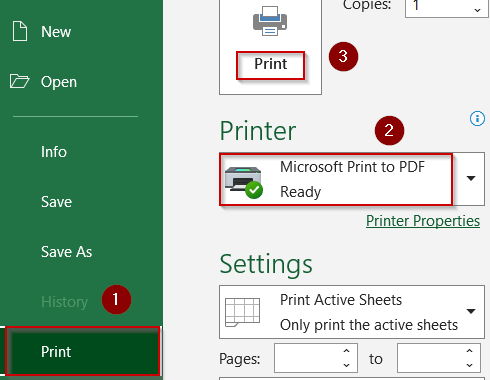Click the 'Only print the active sheets' text

click(x=369, y=325)
